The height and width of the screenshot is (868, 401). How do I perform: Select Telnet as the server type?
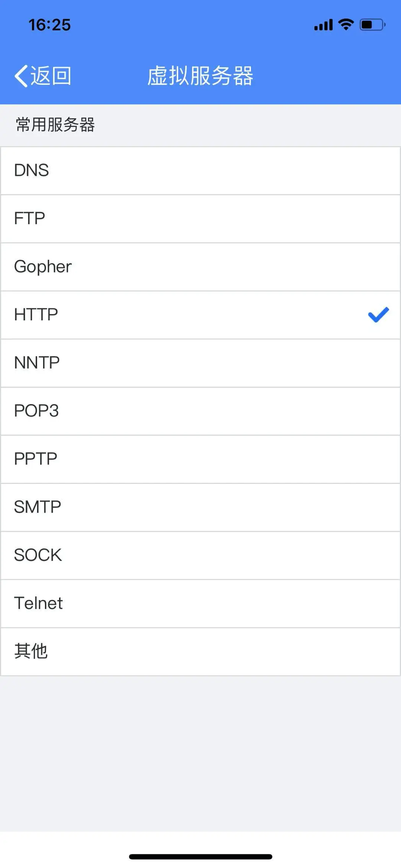[x=200, y=603]
